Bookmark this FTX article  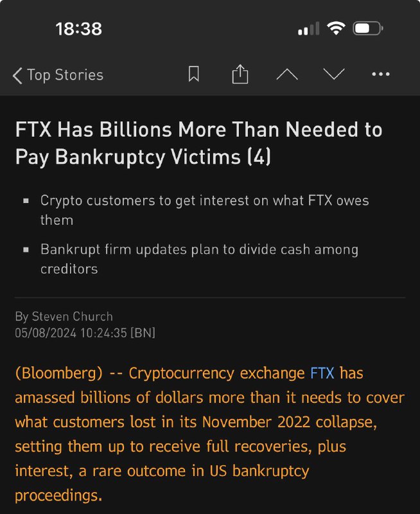[193, 75]
